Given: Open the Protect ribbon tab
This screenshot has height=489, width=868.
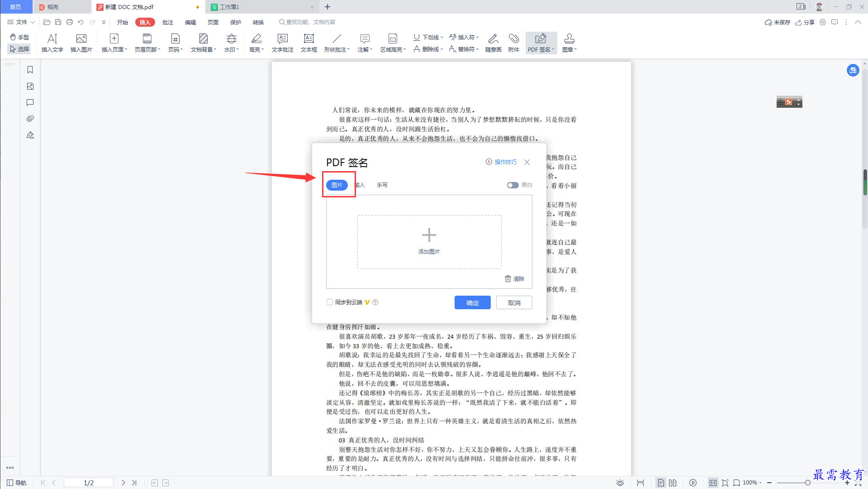Looking at the screenshot, I should pos(236,22).
